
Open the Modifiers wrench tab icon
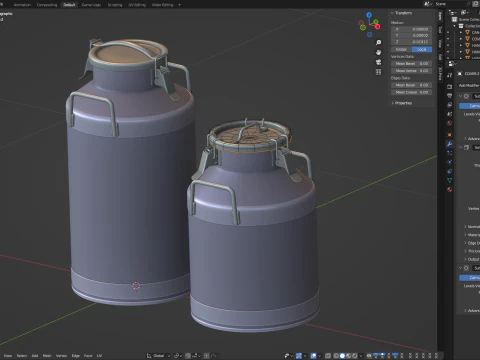449,144
